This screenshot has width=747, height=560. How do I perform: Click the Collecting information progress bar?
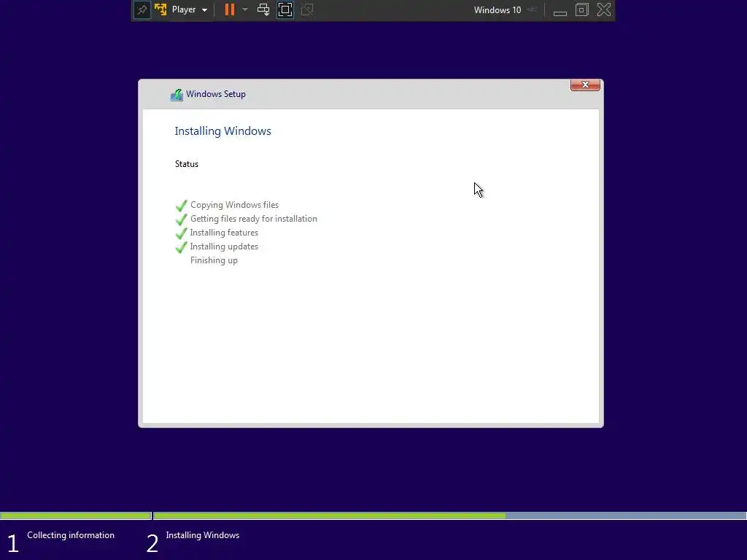click(75, 516)
